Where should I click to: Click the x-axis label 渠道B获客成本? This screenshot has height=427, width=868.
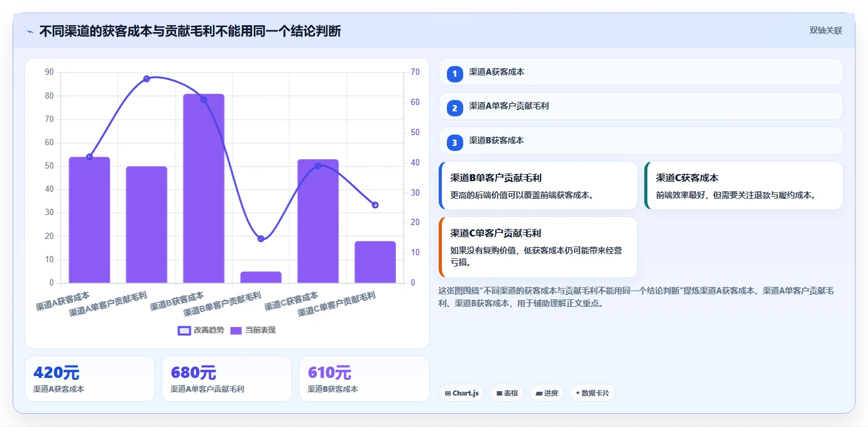tap(177, 301)
